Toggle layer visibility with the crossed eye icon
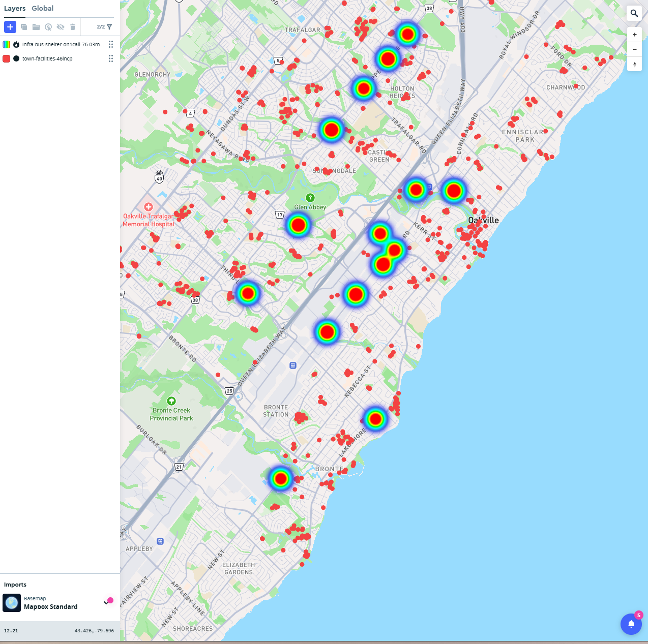 pyautogui.click(x=61, y=27)
